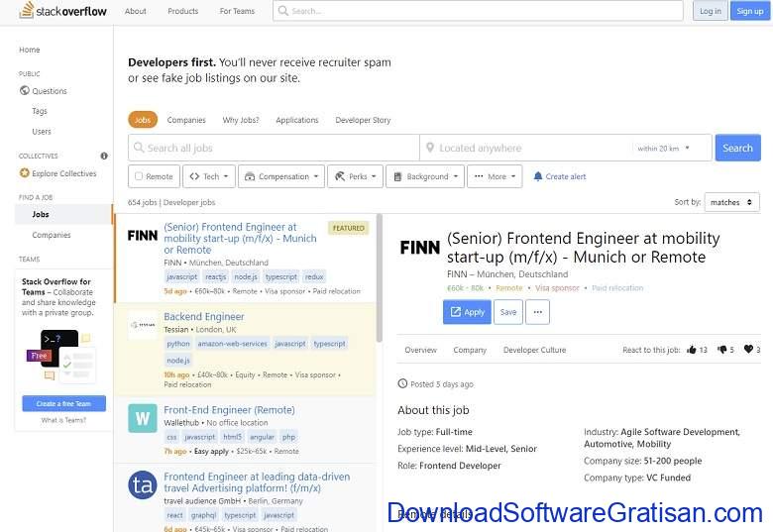This screenshot has width=773, height=532.
Task: Click the job list vertical scrollbar
Action: [x=379, y=278]
